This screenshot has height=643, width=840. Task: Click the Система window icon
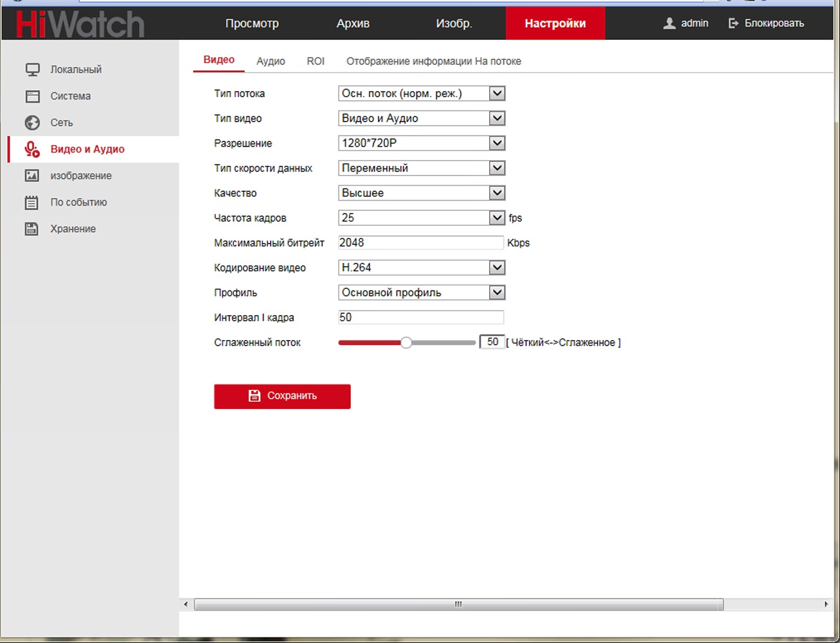pos(32,96)
